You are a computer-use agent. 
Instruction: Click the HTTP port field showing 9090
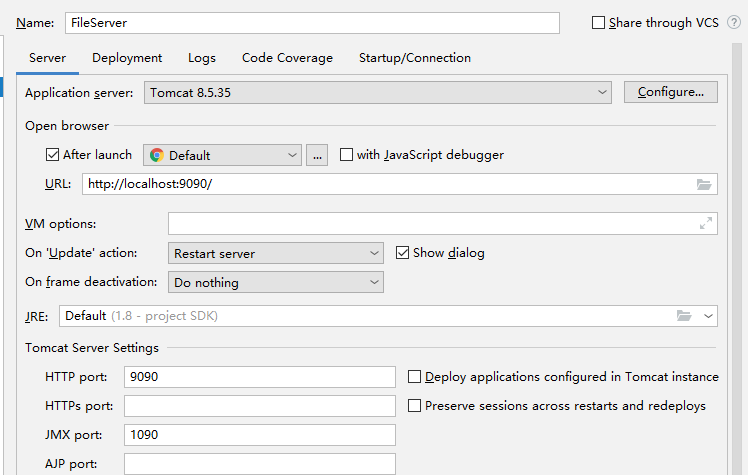[260, 377]
